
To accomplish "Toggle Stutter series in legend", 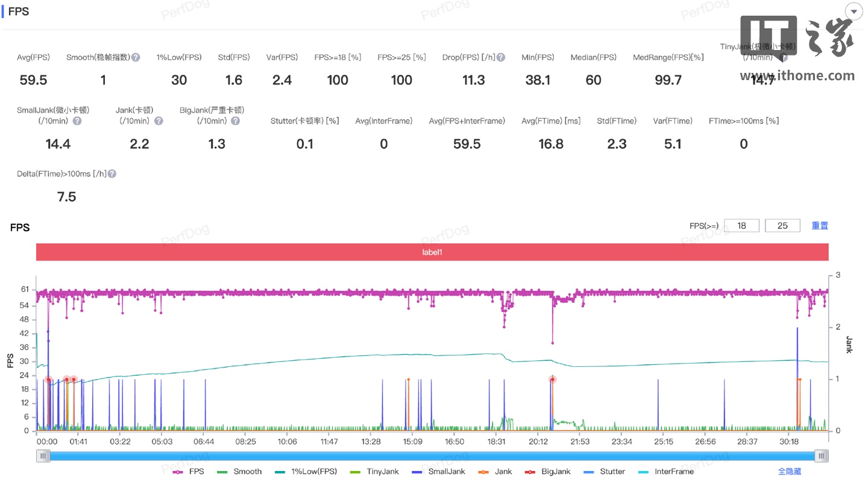I will [x=604, y=472].
